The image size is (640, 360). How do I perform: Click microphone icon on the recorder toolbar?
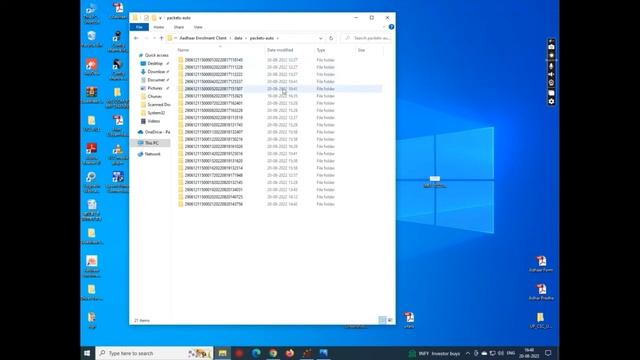coord(551,66)
